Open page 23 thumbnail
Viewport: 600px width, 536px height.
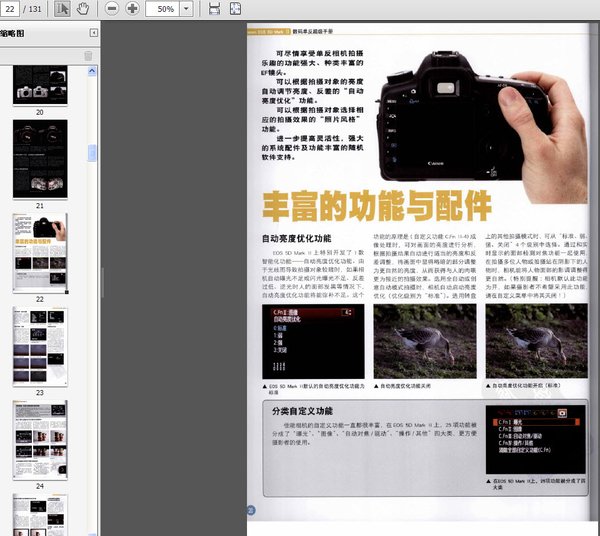40,346
